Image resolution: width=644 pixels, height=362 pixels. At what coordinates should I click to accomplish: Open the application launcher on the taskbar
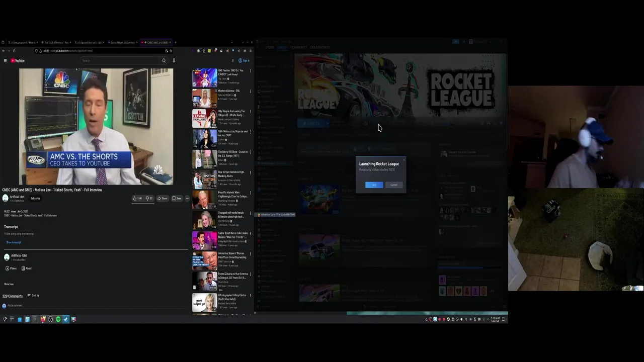pos(5,319)
